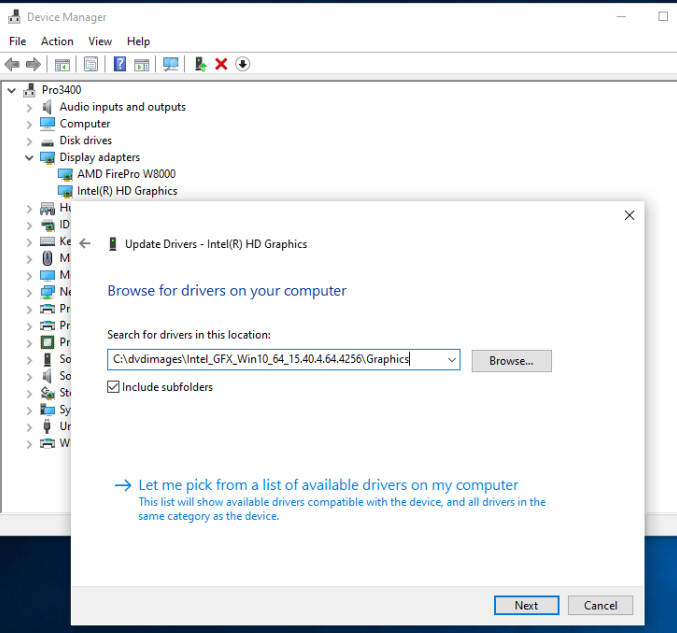677x633 pixels.
Task: Maximize the Device Manager window
Action: click(x=663, y=16)
